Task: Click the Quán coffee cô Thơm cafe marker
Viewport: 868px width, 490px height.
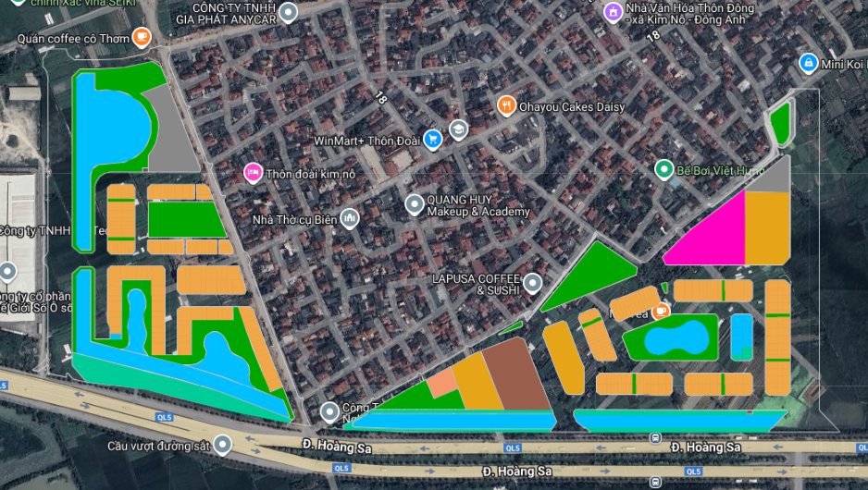Action: click(x=141, y=38)
